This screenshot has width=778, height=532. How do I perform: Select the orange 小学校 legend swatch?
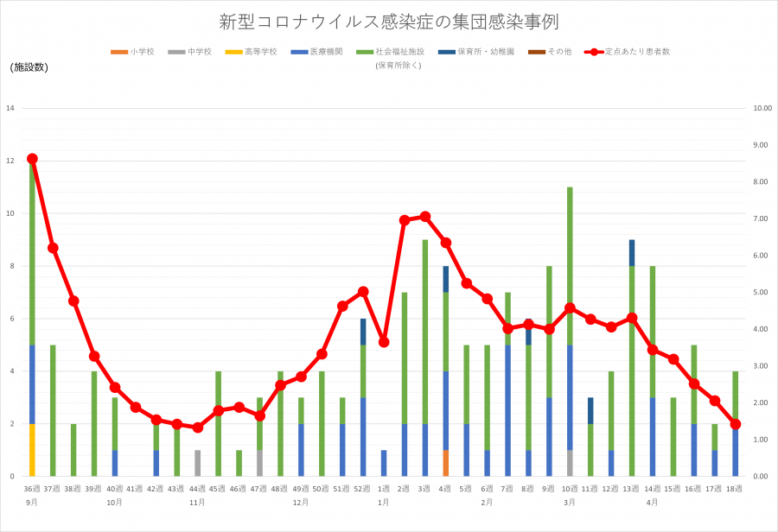119,52
